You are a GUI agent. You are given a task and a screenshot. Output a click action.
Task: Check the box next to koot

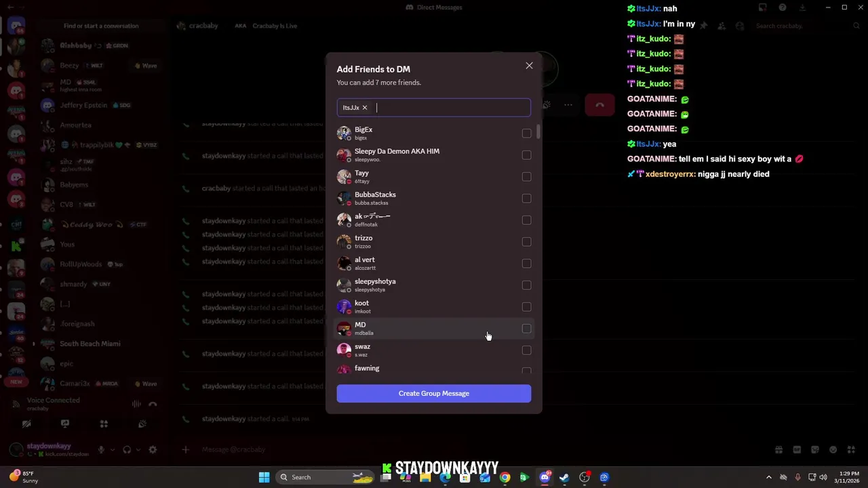526,307
